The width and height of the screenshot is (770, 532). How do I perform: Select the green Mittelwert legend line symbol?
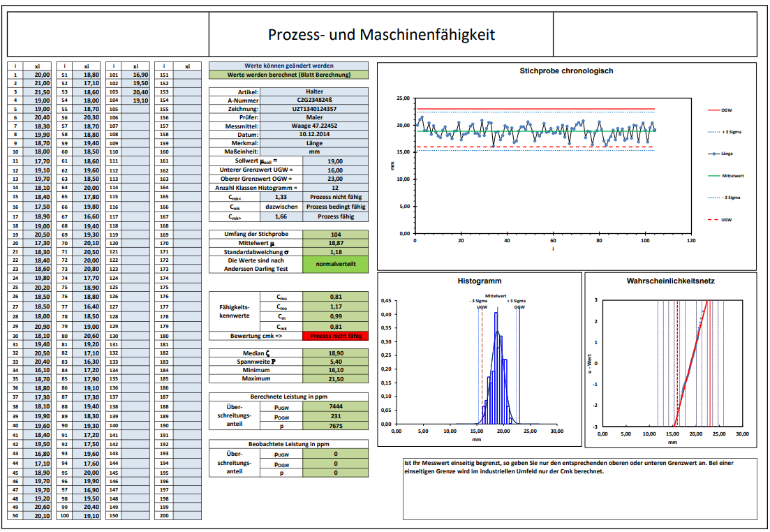713,175
